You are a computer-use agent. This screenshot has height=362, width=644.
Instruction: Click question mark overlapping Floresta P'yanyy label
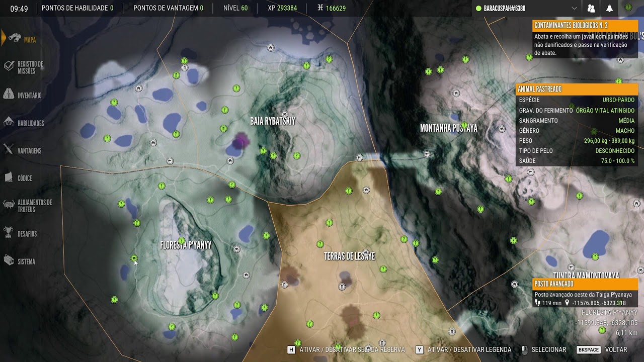[x=182, y=241]
